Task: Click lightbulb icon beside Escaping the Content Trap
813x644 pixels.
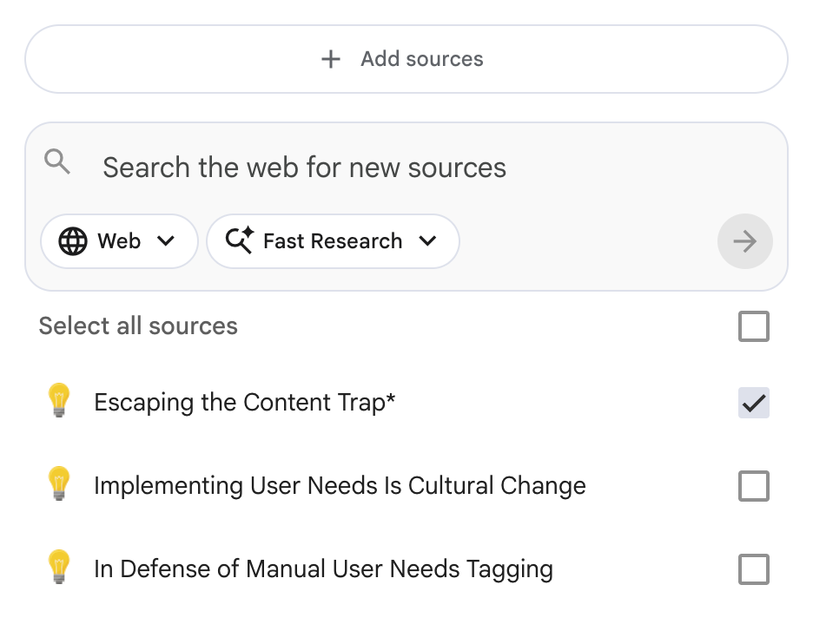Action: click(x=59, y=402)
